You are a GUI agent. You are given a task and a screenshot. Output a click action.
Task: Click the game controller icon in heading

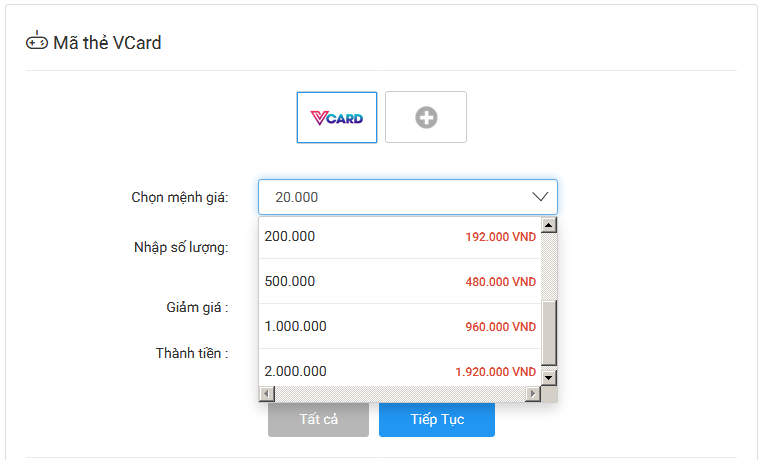36,41
